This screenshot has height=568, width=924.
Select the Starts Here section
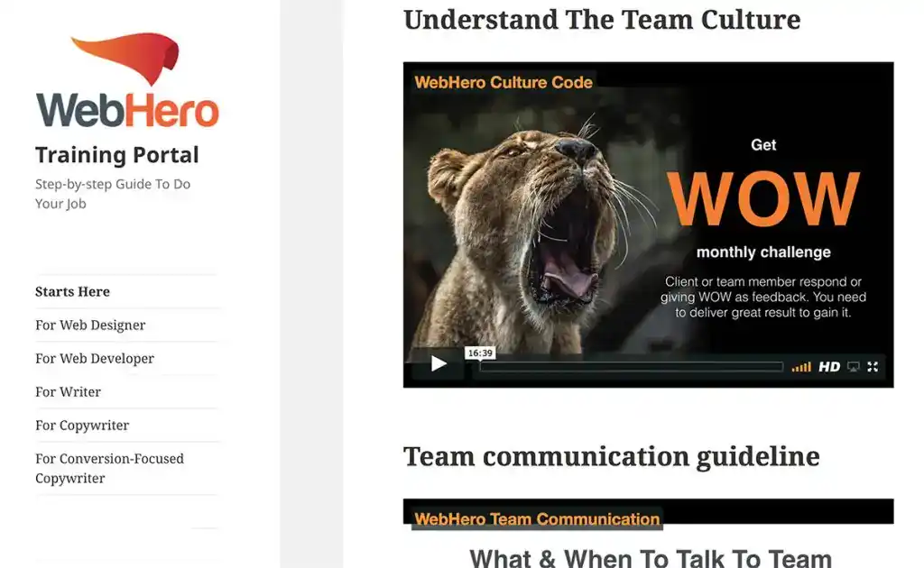click(x=72, y=291)
